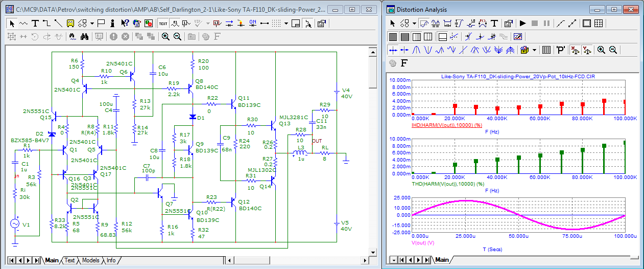Image resolution: width=644 pixels, height=269 pixels.
Task: Open the Text page tab
Action: point(69,260)
